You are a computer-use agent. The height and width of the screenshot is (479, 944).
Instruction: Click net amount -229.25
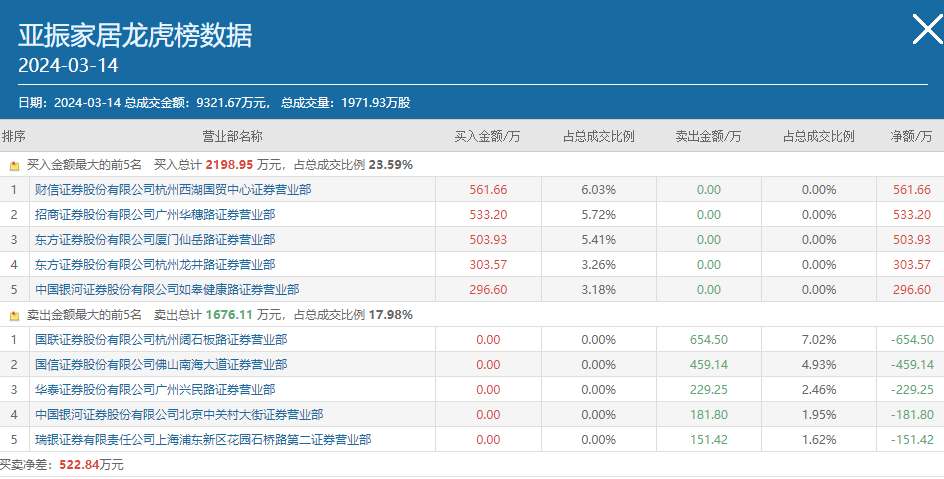pyautogui.click(x=912, y=390)
